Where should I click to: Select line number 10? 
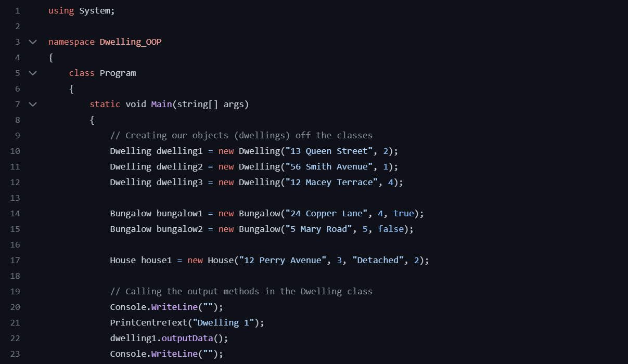pyautogui.click(x=15, y=151)
